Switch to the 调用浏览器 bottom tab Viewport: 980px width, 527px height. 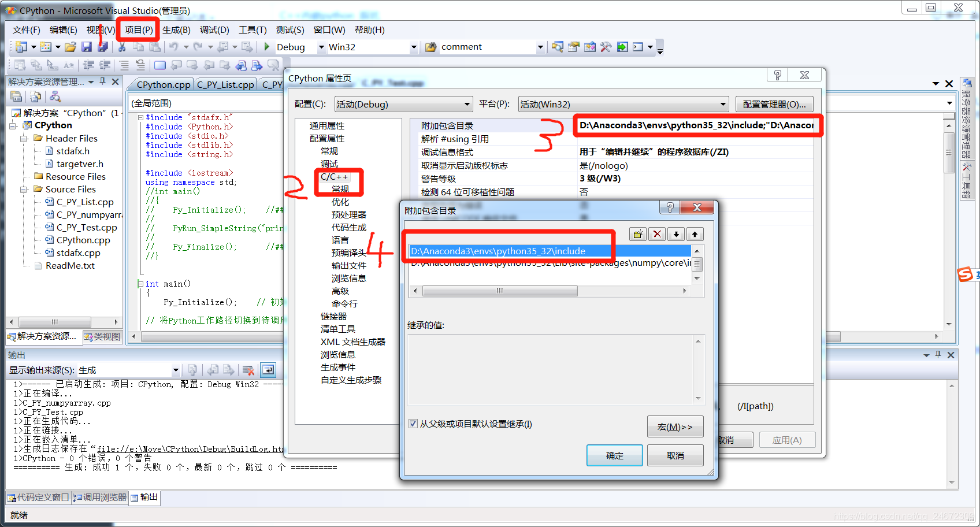99,497
